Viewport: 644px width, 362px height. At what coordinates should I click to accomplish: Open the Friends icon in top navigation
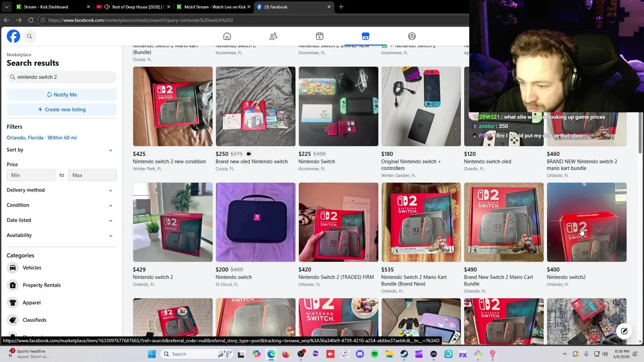point(273,36)
